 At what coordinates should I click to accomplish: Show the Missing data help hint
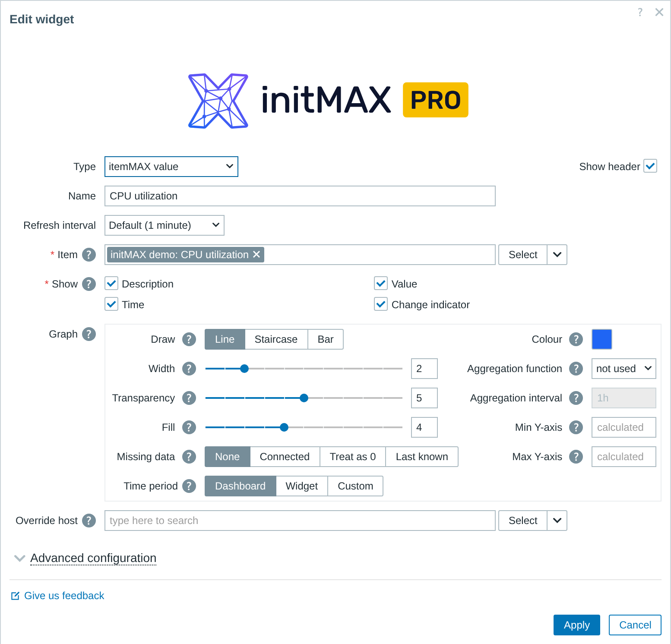tap(189, 457)
